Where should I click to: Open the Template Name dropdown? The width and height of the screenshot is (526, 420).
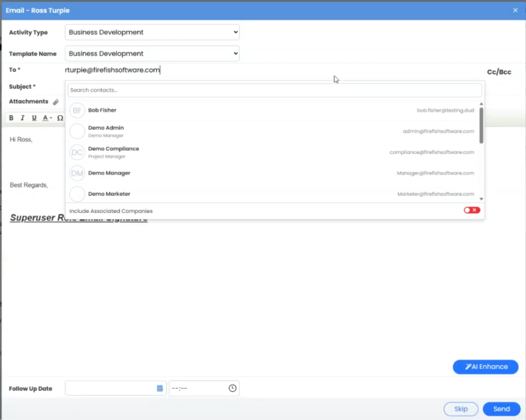[x=152, y=54]
